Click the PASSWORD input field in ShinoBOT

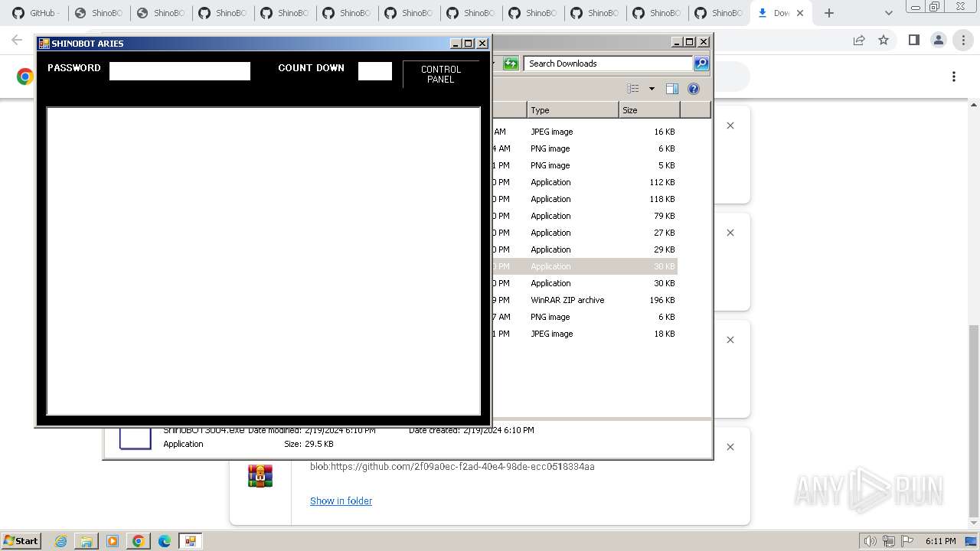point(180,71)
